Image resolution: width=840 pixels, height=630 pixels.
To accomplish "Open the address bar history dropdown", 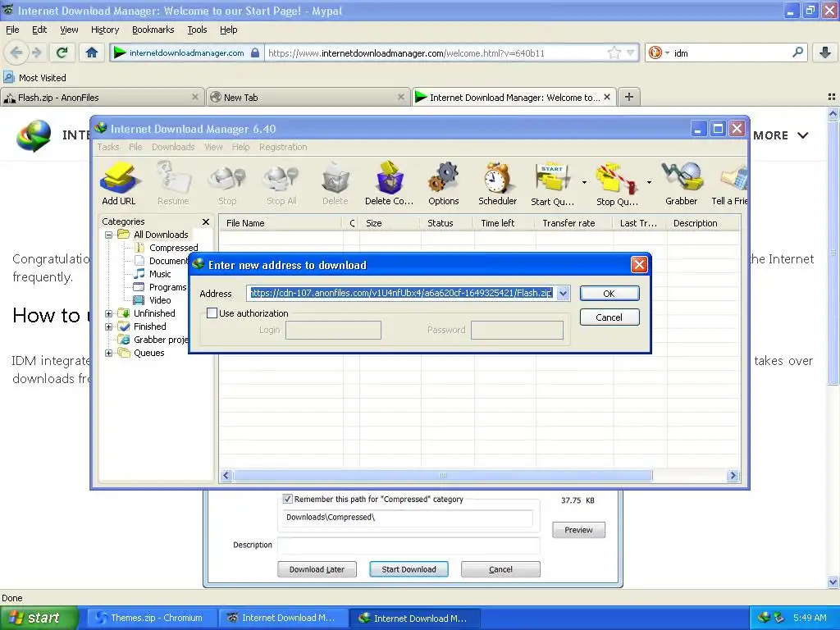I will [631, 52].
